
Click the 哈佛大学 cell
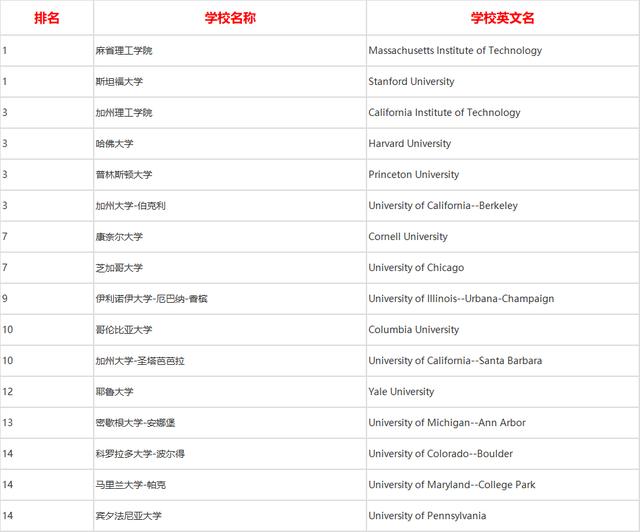[230, 144]
